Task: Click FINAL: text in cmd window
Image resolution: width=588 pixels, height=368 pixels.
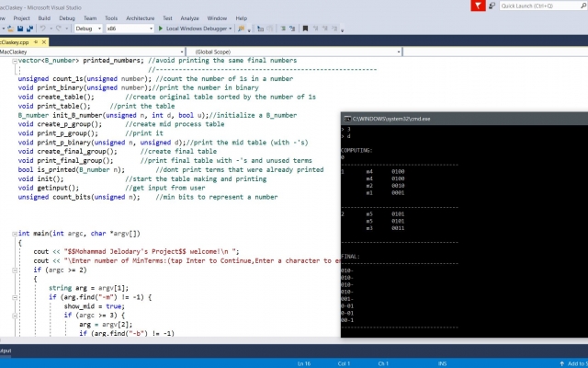Action: [x=350, y=257]
